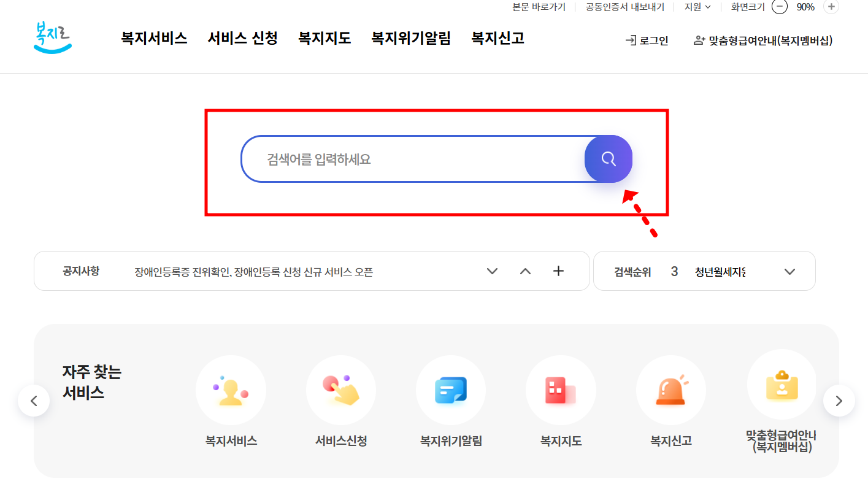Open the 서비스 신청 top menu

click(x=242, y=38)
